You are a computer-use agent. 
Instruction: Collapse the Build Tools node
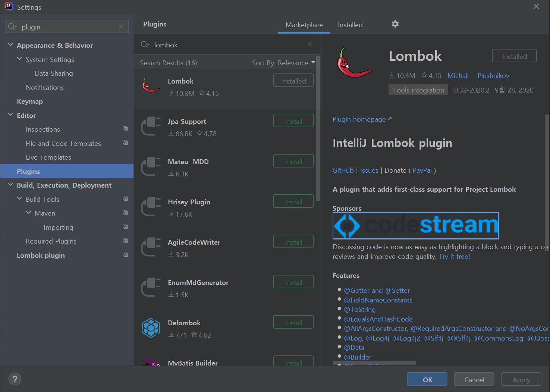(19, 199)
